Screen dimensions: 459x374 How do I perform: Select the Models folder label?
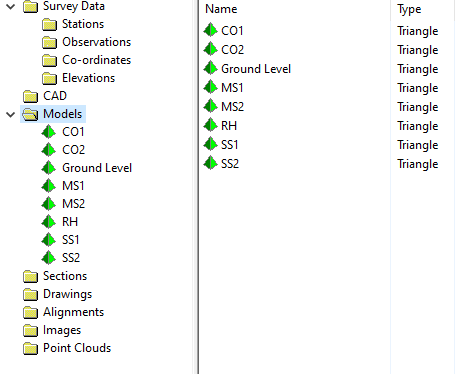(x=62, y=114)
